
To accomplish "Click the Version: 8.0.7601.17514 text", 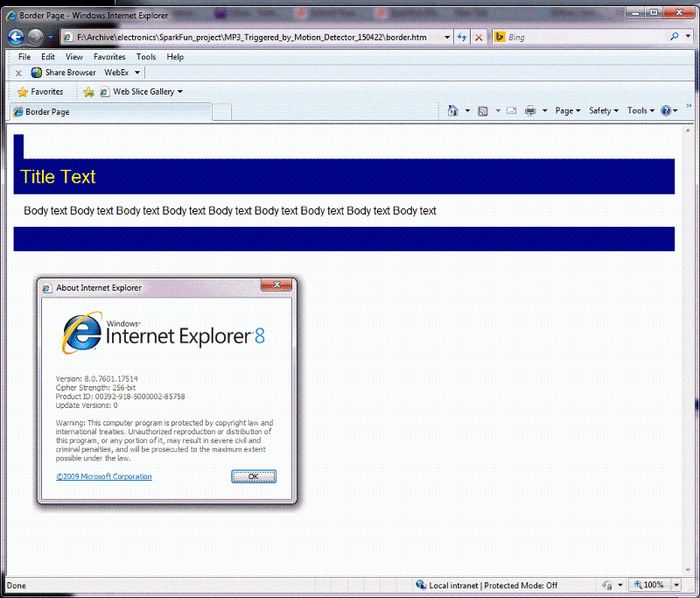I will pos(96,379).
